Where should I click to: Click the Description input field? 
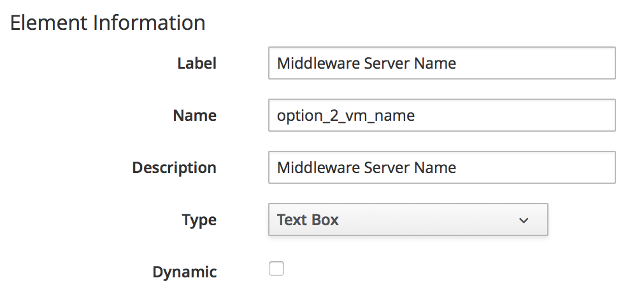click(441, 167)
